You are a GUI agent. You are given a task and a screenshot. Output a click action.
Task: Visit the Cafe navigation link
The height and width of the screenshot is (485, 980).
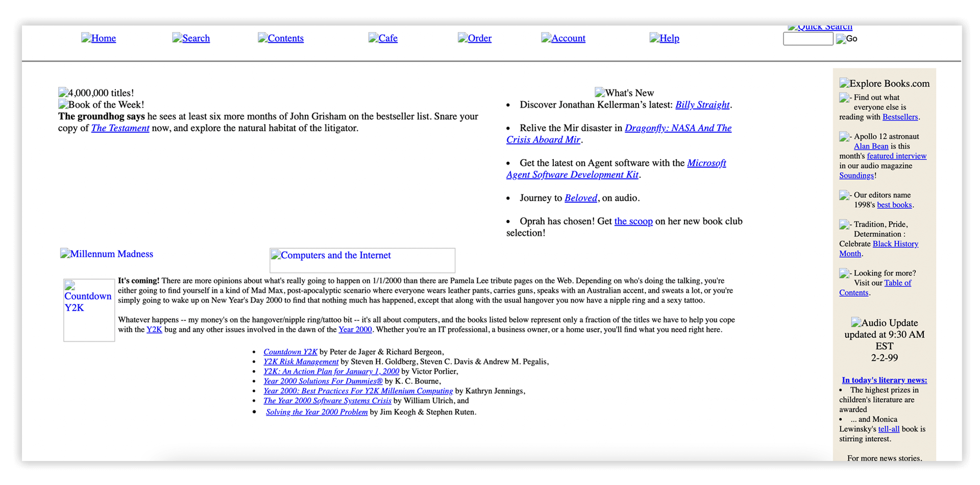383,38
